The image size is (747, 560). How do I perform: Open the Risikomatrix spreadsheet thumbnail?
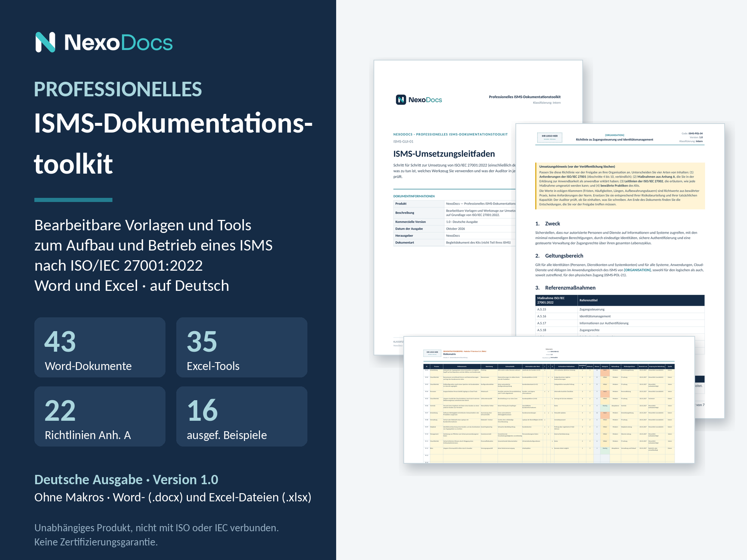(549, 399)
